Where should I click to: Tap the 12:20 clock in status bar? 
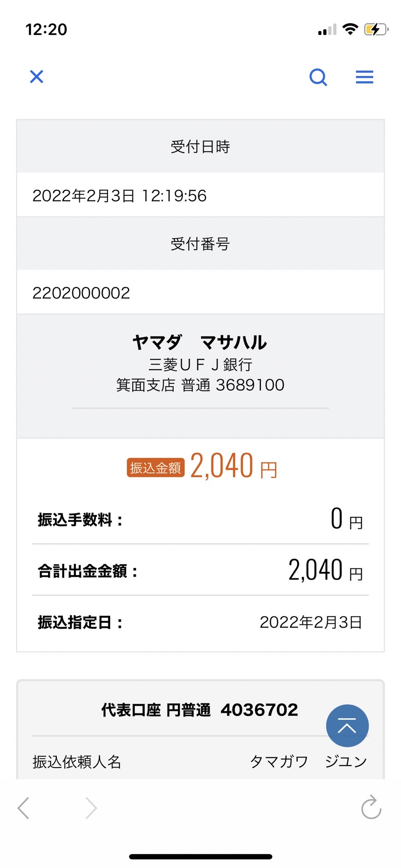pos(46,29)
